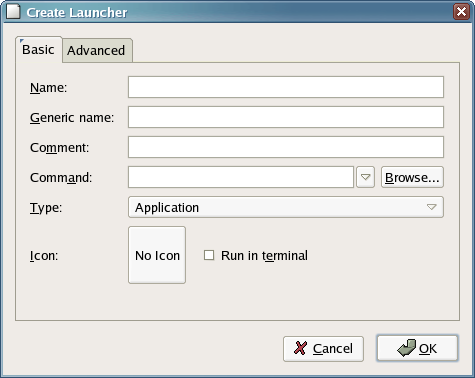Click the Generic name: label
This screenshot has height=378, width=475.
pos(72,118)
